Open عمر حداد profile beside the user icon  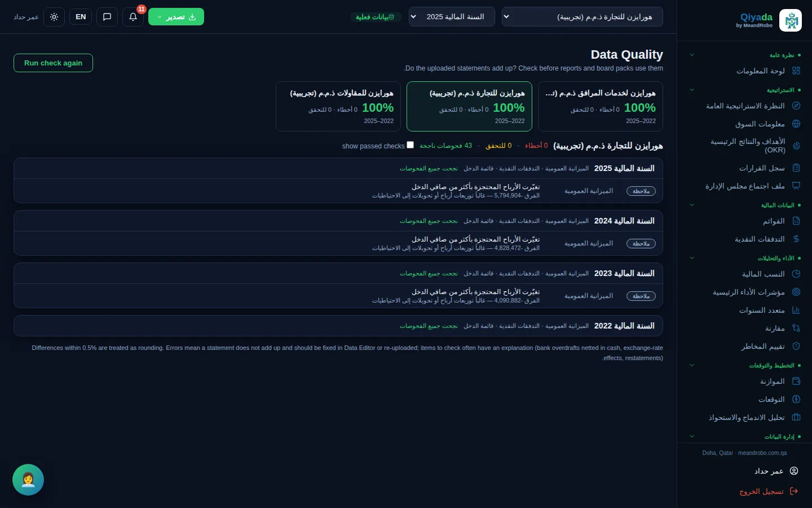[x=769, y=471]
